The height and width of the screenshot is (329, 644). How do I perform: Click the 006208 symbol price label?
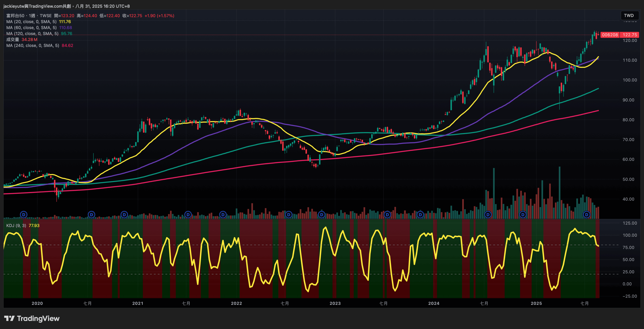610,35
